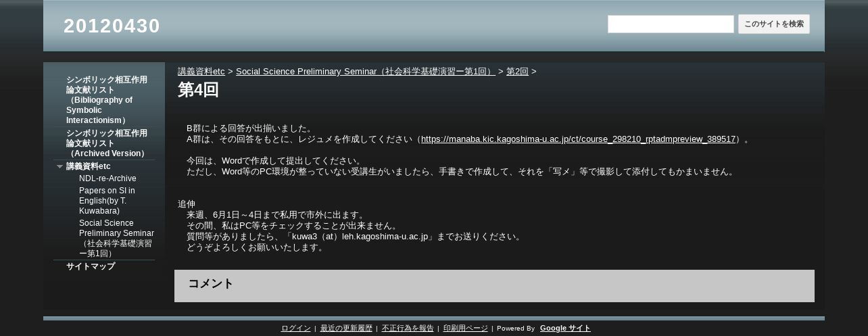
Task: Open 印刷用ページ footer link
Action: click(x=465, y=329)
